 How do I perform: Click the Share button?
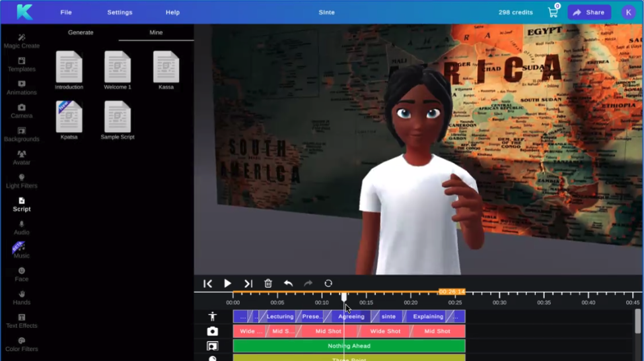tap(589, 13)
